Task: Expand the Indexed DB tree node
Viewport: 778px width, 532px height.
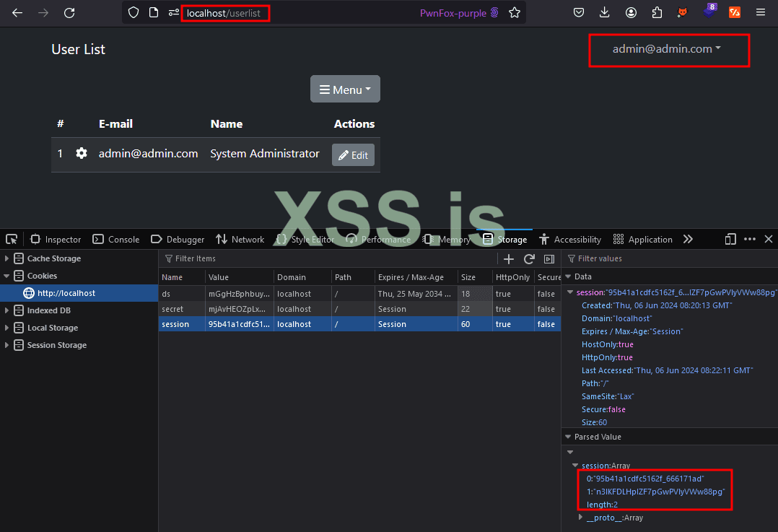Action: 7,310
